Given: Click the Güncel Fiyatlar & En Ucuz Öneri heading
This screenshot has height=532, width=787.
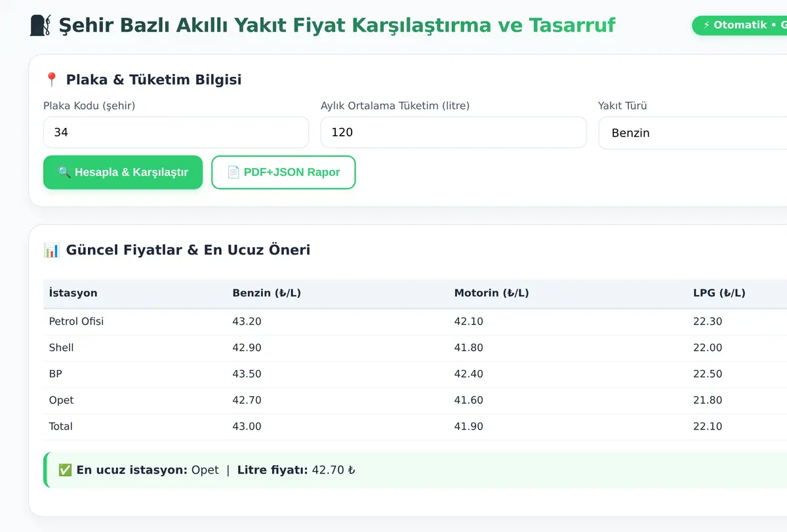Looking at the screenshot, I should click(188, 250).
